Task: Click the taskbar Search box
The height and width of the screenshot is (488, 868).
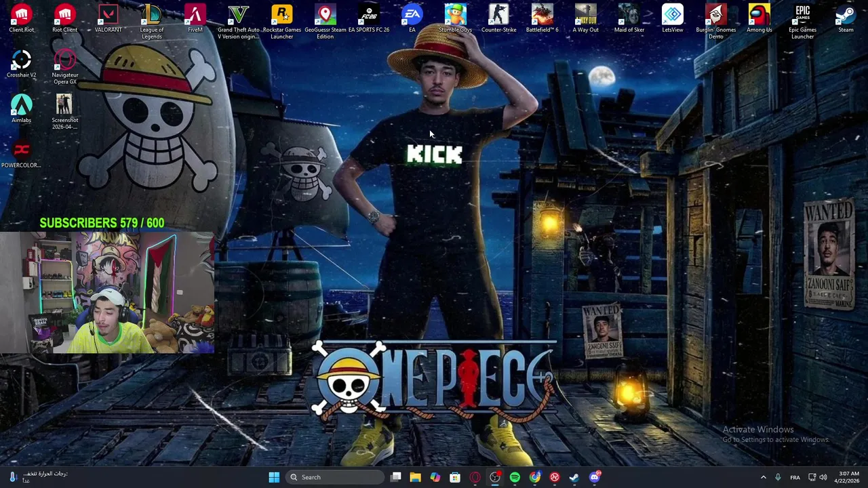Action: (336, 477)
